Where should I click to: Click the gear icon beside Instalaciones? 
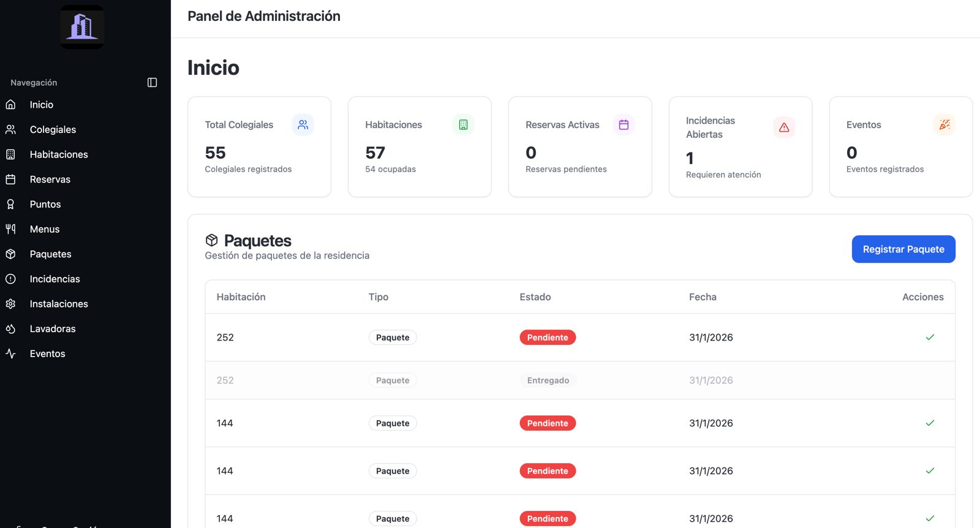pyautogui.click(x=10, y=304)
